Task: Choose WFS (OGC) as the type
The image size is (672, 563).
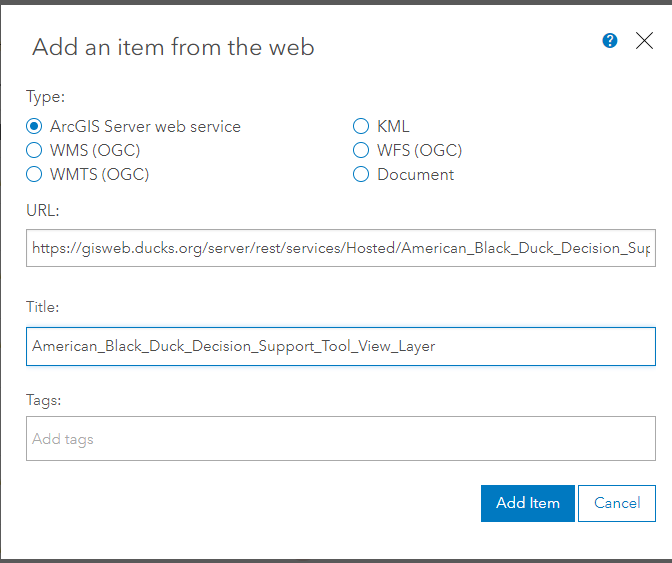Action: click(x=361, y=151)
